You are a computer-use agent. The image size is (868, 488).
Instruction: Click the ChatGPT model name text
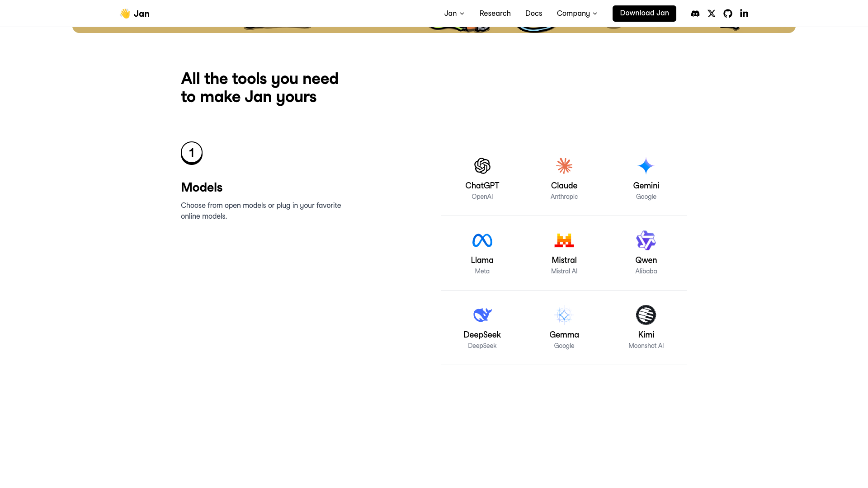(x=482, y=186)
